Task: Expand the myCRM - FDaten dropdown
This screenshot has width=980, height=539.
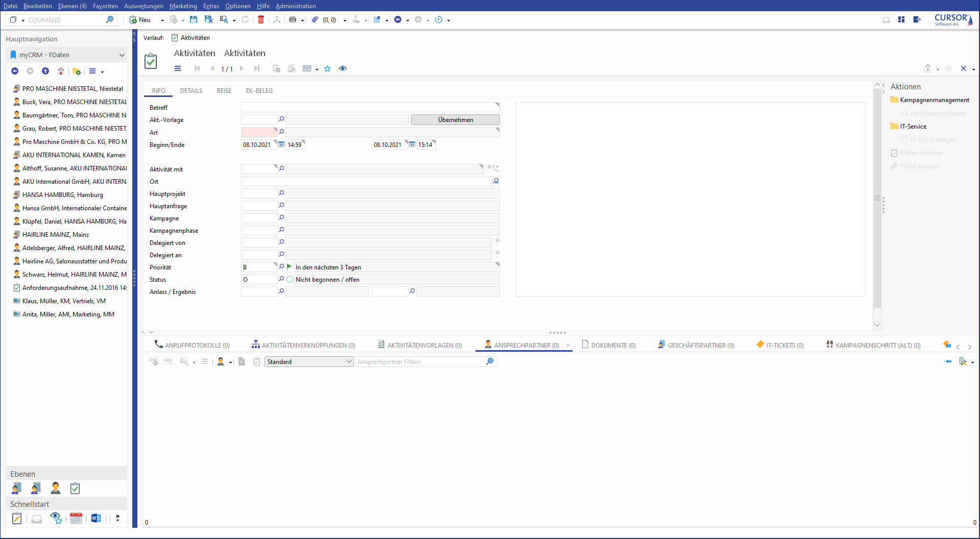Action: coord(122,55)
